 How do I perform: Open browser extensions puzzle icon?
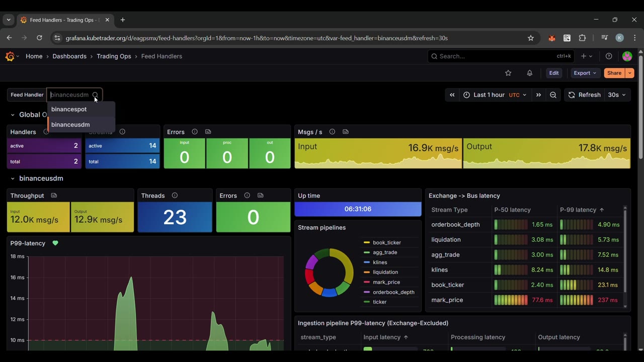[583, 38]
